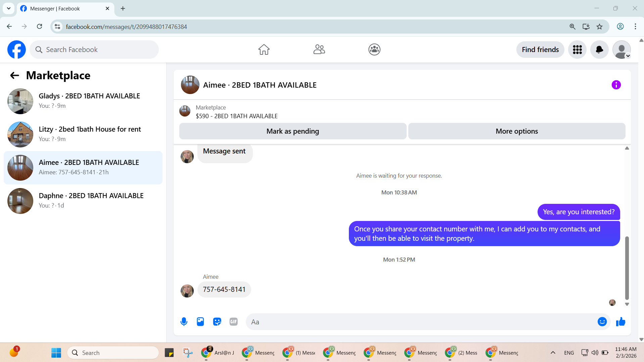This screenshot has height=362, width=644.
Task: Select the Aimee 2BED 1BATH conversation
Action: click(x=83, y=168)
